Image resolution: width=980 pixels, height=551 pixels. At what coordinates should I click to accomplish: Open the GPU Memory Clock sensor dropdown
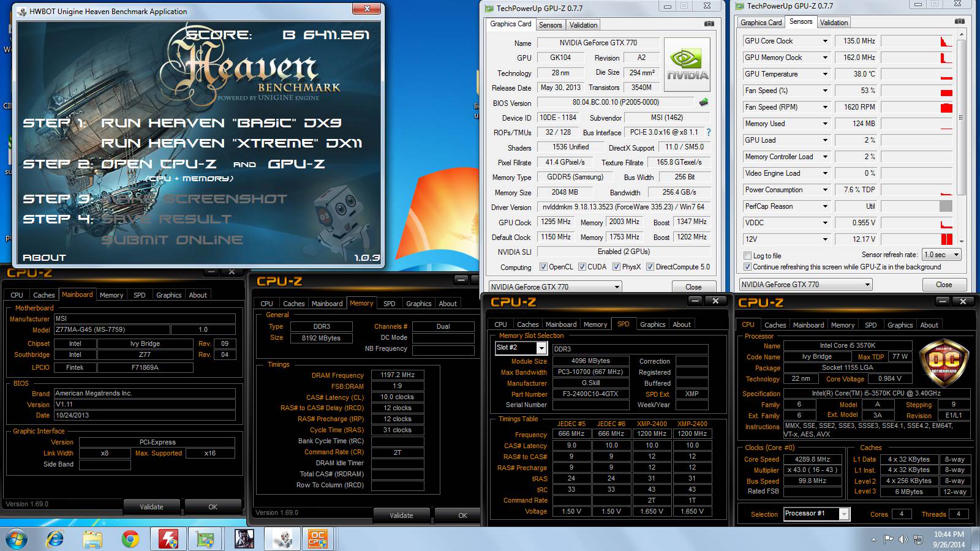825,58
